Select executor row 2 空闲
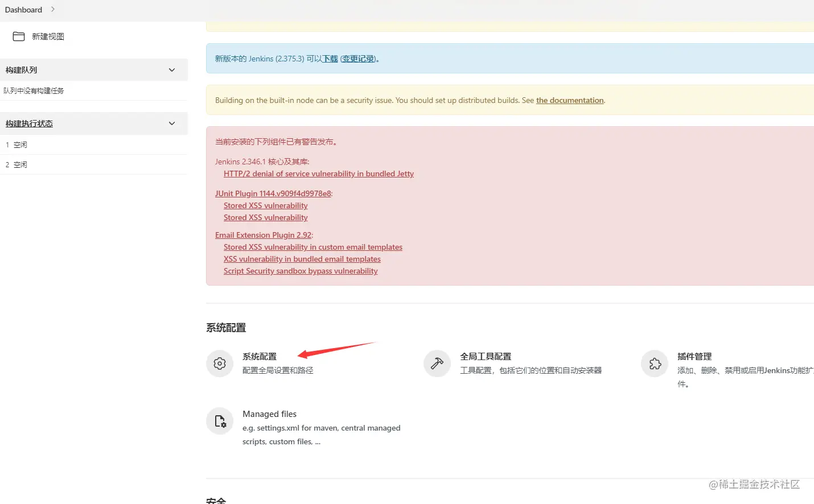Screen dimensions: 814x504 pos(93,164)
